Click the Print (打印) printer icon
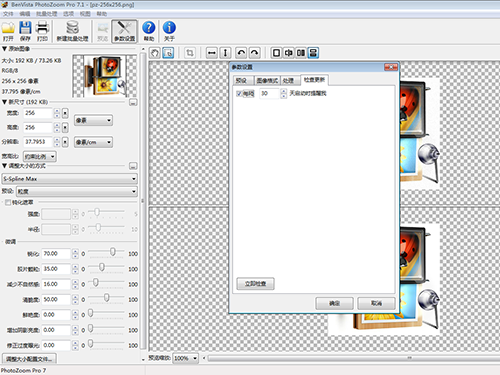This screenshot has width=500, height=375. click(x=42, y=28)
